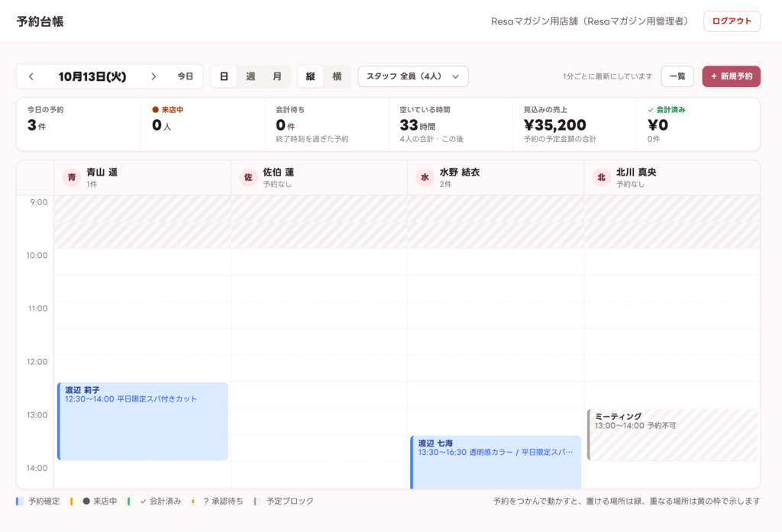Click the 北 avatar for 北川 真央
782x532 pixels.
602,178
